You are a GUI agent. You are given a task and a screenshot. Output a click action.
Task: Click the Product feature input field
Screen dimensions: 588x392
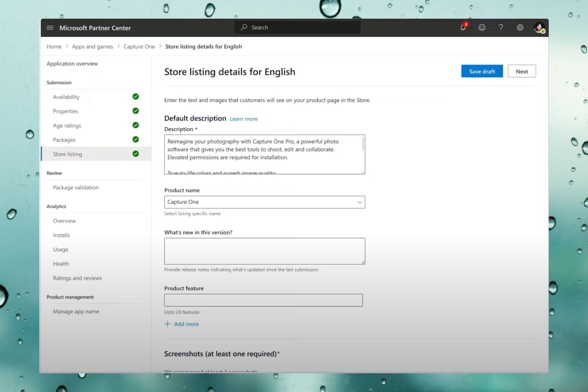point(263,300)
